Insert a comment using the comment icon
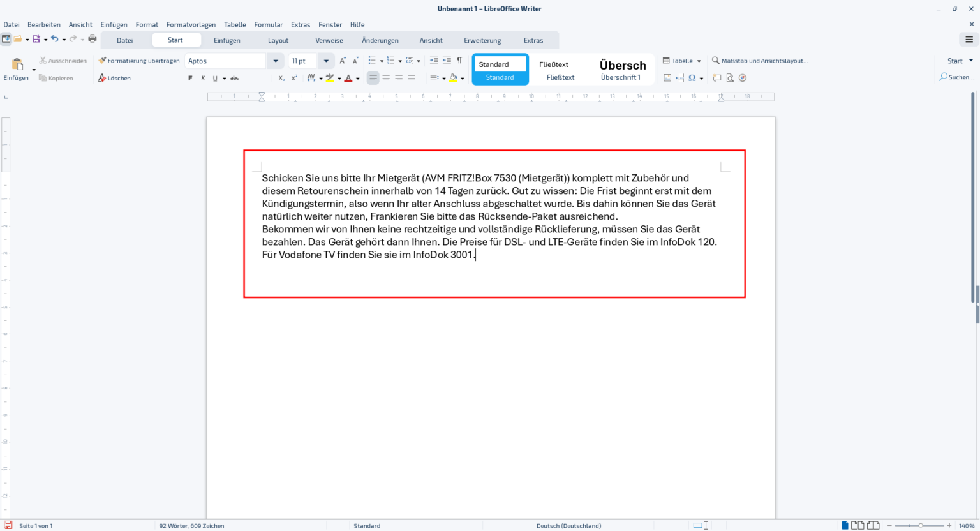The image size is (980, 531). point(717,77)
